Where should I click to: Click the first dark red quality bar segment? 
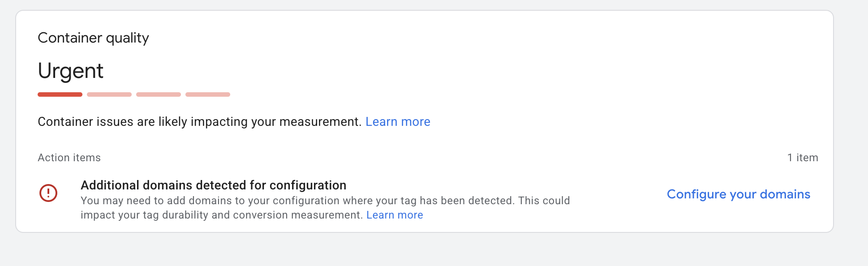click(60, 94)
